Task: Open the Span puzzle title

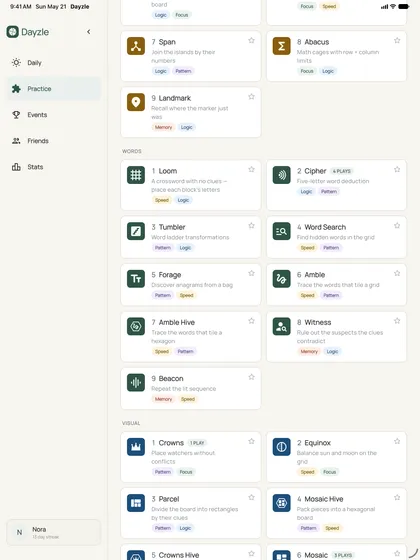Action: click(167, 42)
